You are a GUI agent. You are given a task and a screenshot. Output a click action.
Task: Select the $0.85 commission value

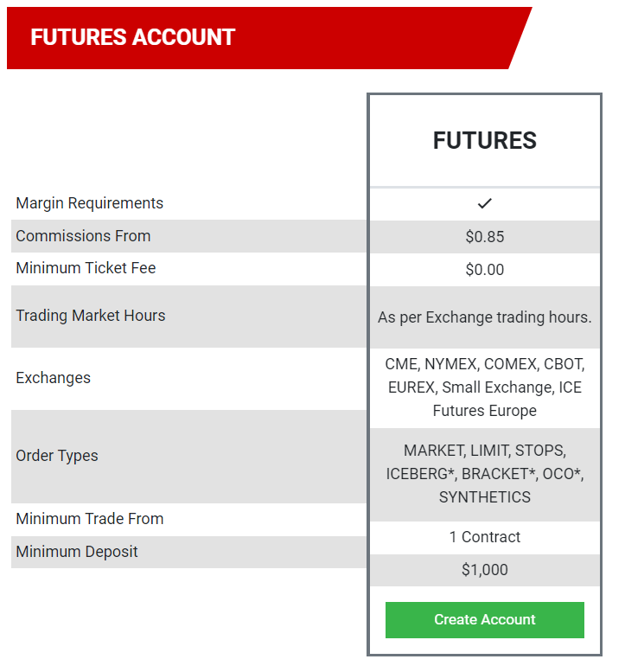pyautogui.click(x=484, y=237)
